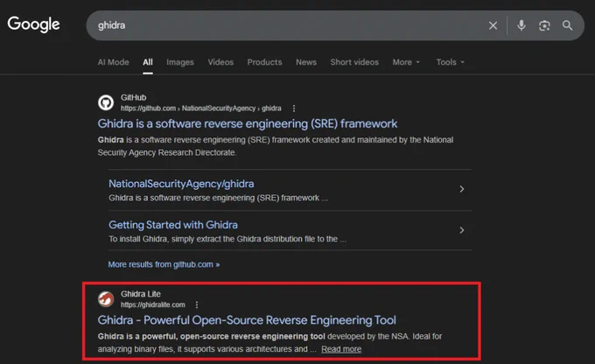Viewport: 595px width, 364px height.
Task: Click chevron beside NationalSecurityAgency/ghidra row
Action: click(462, 189)
